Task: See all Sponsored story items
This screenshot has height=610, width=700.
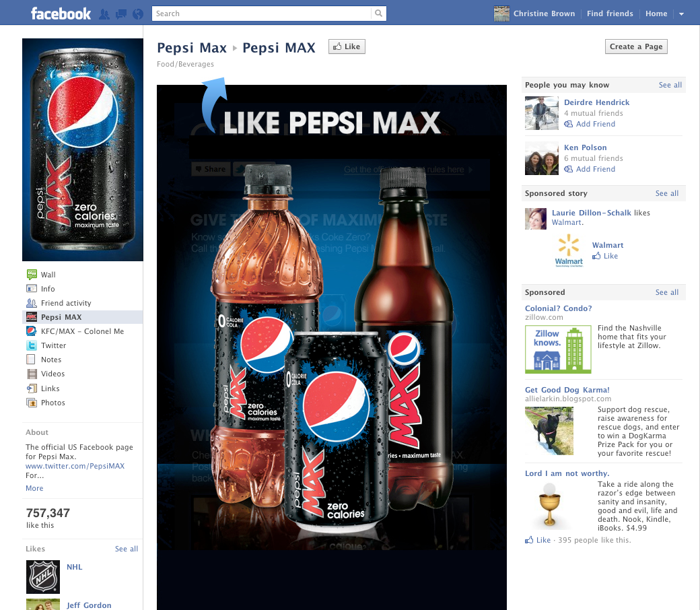Action: (667, 193)
